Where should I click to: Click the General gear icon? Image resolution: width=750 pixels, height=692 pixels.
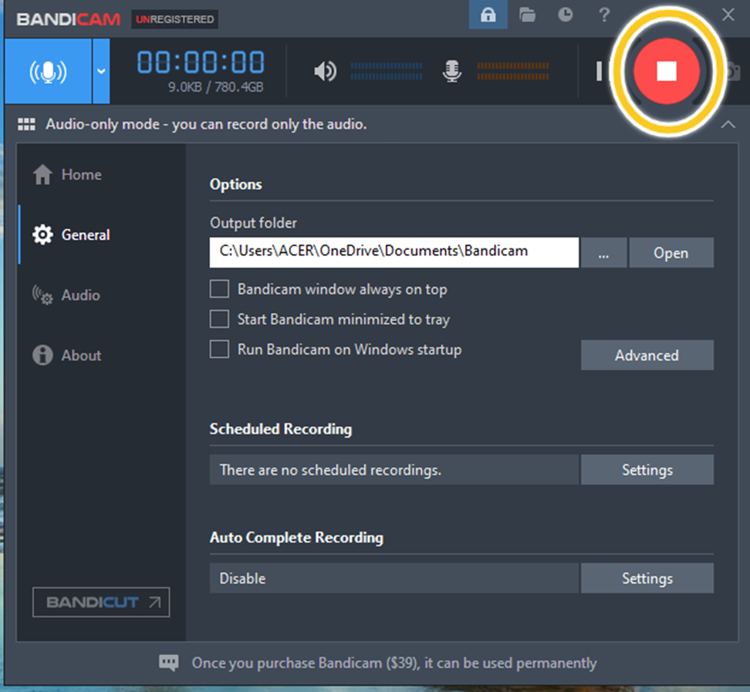click(43, 235)
